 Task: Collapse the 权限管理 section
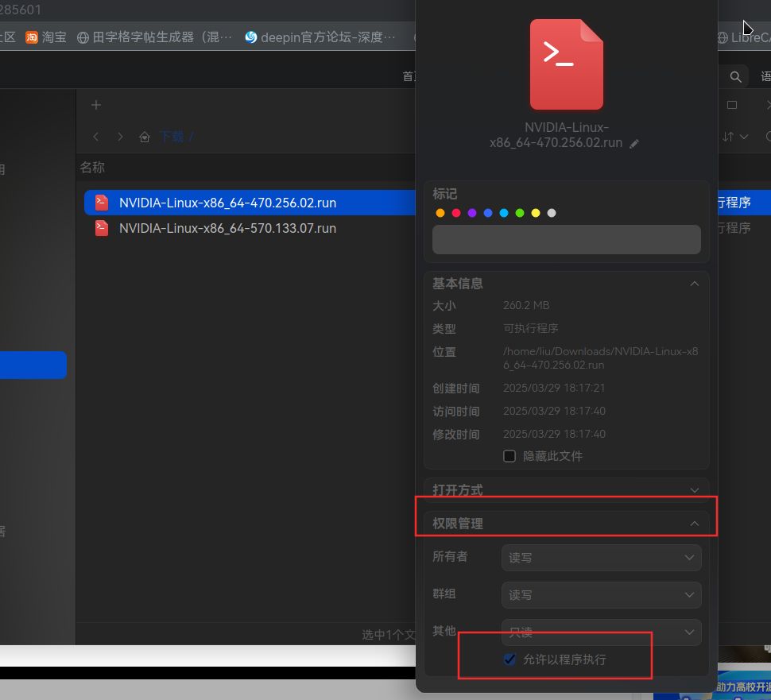pyautogui.click(x=694, y=524)
